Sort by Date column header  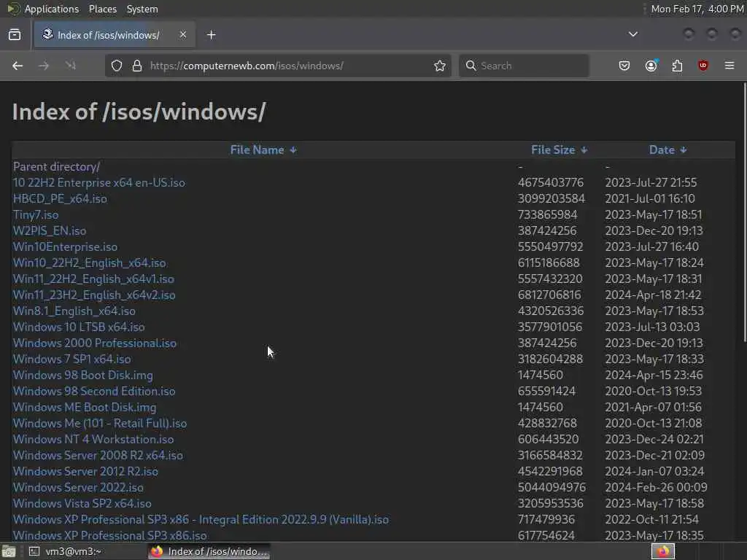point(668,150)
